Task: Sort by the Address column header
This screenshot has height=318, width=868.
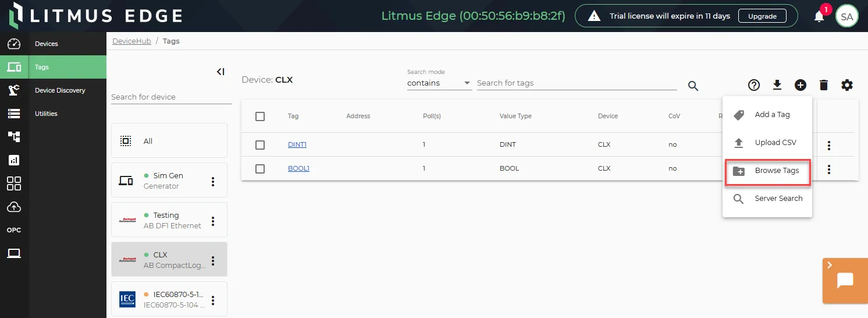Action: click(x=358, y=116)
